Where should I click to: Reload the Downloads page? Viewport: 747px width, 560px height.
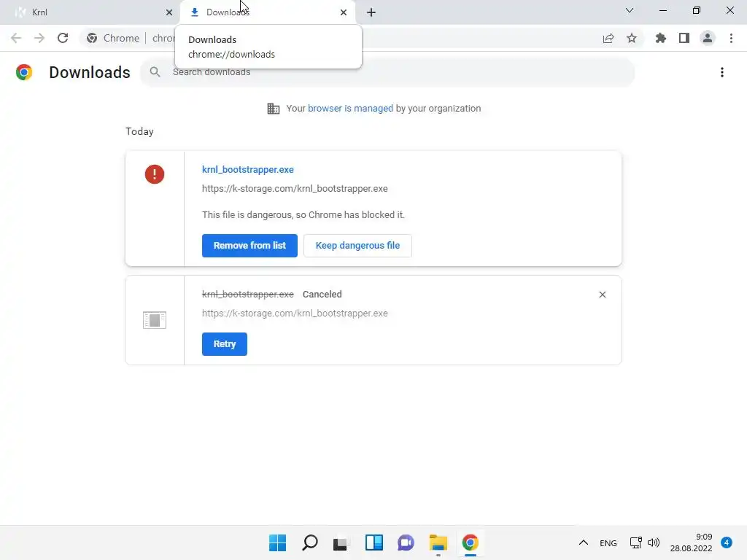[63, 38]
